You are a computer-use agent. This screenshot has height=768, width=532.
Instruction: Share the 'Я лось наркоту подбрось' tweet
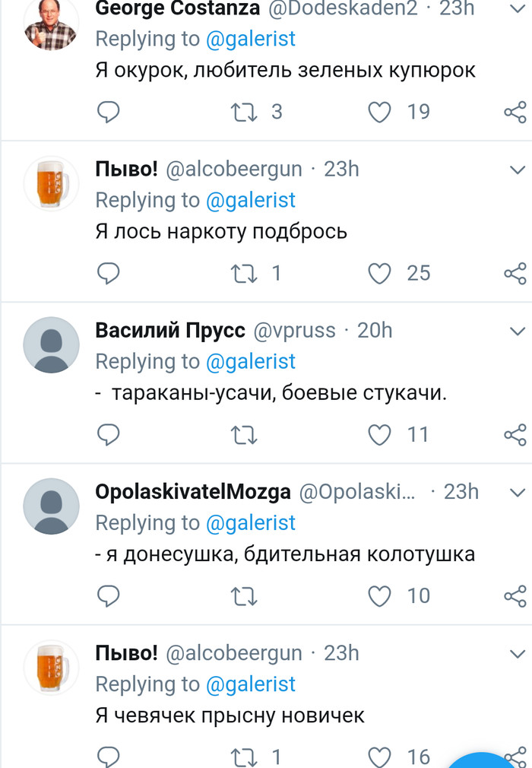coord(515,274)
